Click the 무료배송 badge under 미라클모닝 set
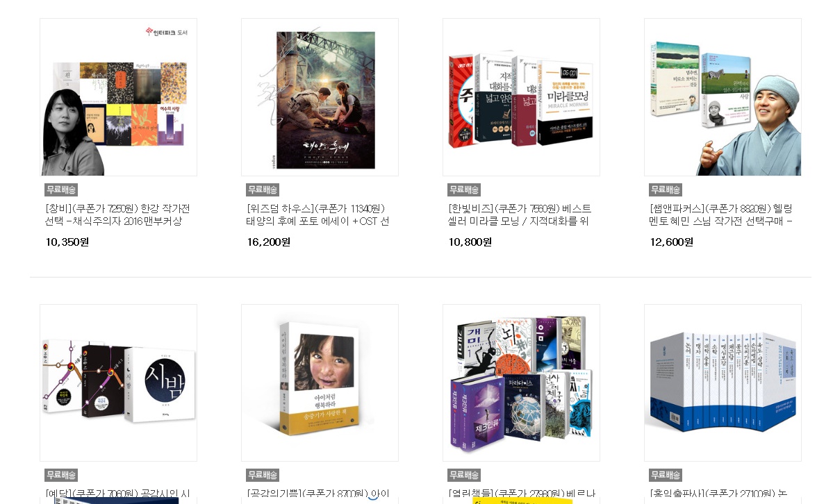The width and height of the screenshot is (817, 504). tap(464, 190)
